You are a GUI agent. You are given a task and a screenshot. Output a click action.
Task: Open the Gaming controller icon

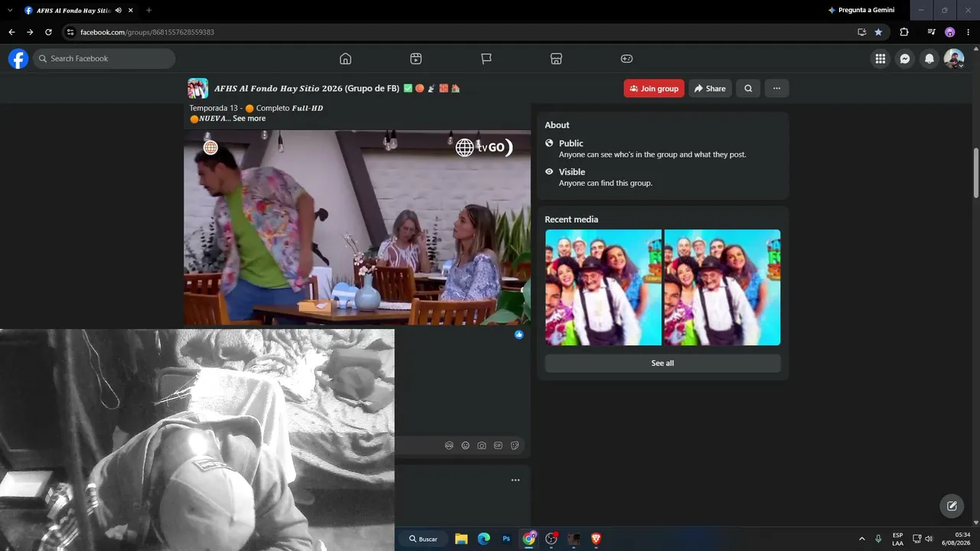[626, 59]
